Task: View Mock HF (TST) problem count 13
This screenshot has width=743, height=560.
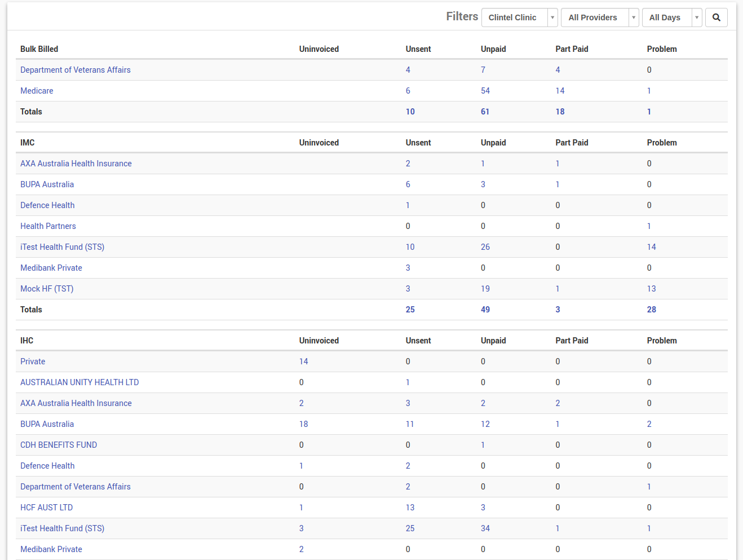Action: point(652,289)
